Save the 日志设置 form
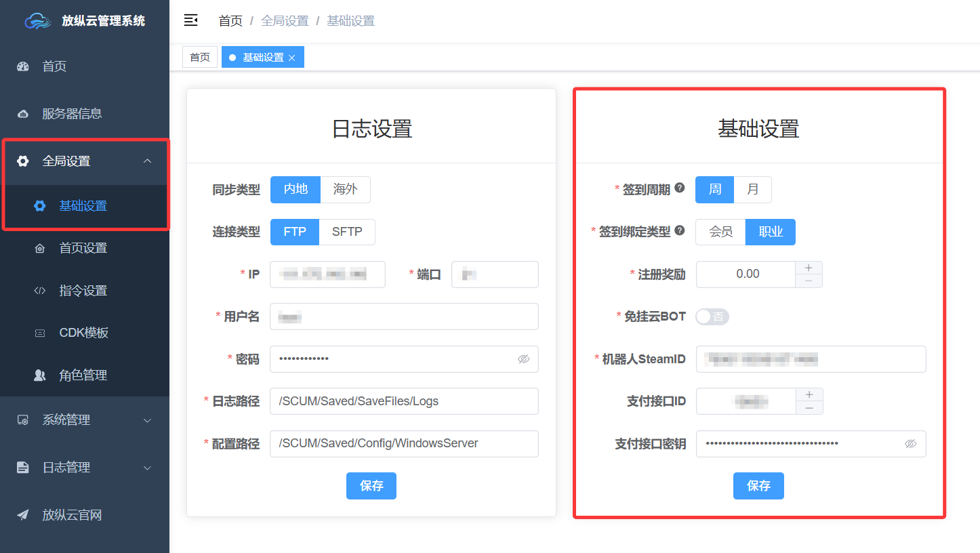The height and width of the screenshot is (553, 980). 371,486
